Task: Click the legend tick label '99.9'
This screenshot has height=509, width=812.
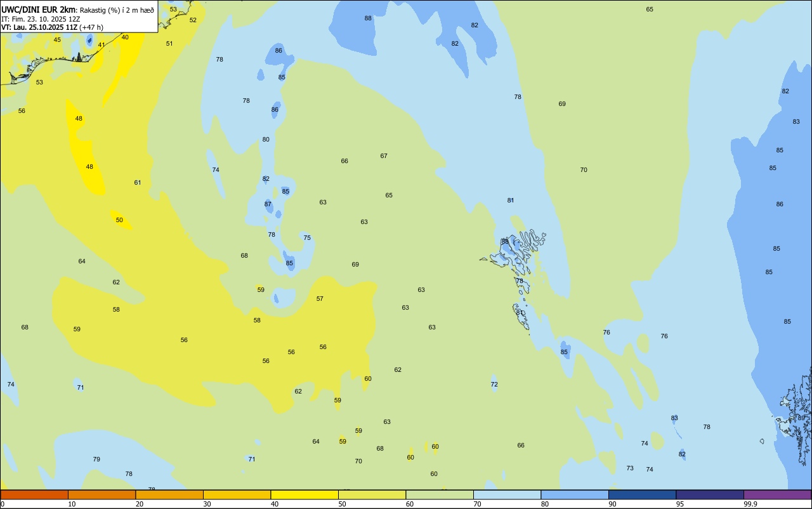Action: coord(750,504)
